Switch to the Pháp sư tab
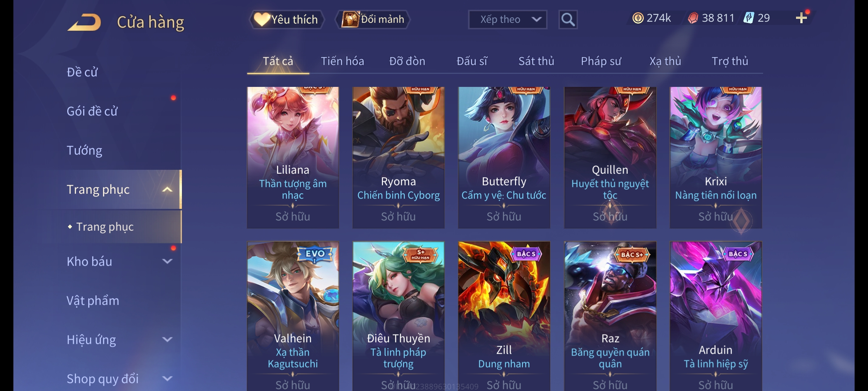 point(601,61)
